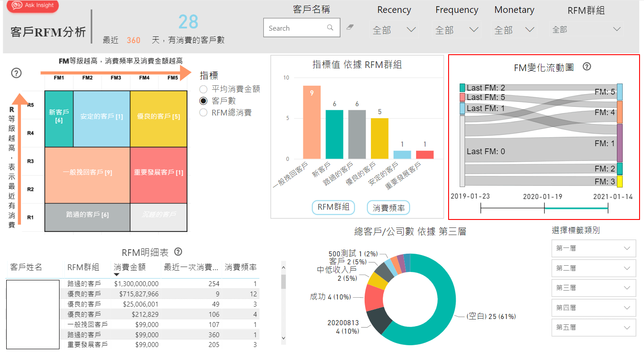Open help icon next to RFM明細表

coord(178,252)
